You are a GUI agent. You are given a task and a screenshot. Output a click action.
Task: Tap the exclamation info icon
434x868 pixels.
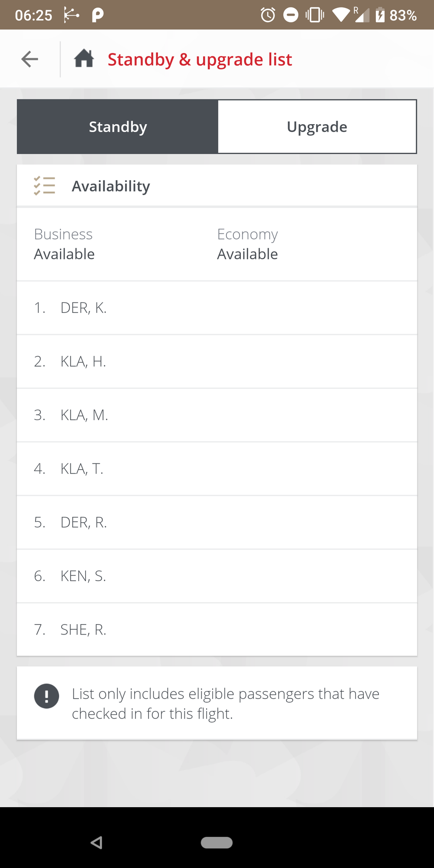(46, 696)
